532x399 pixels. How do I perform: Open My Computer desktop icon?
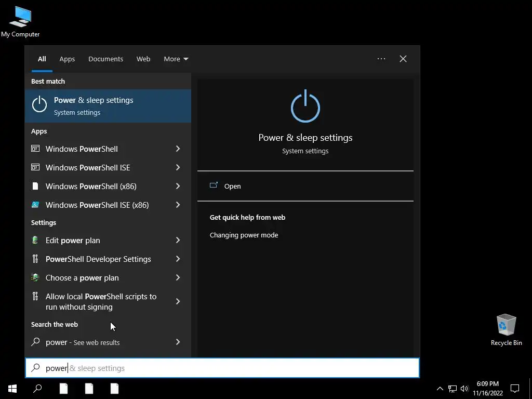(20, 22)
